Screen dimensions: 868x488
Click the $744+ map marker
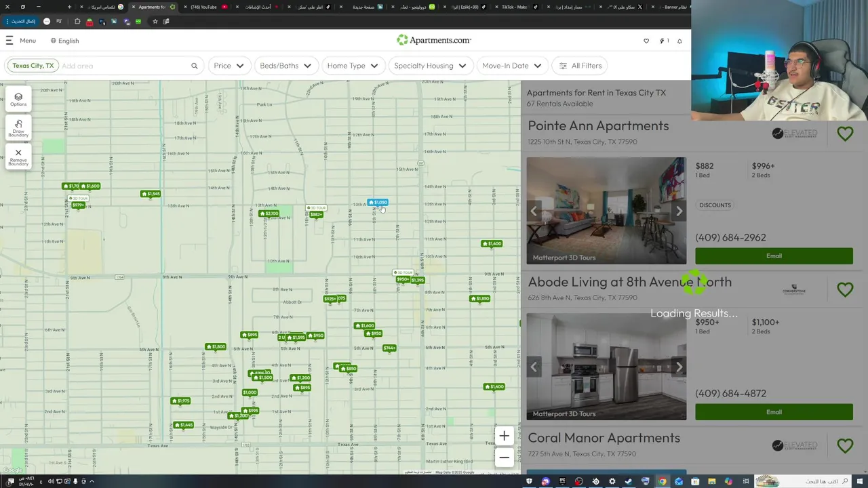[389, 348]
